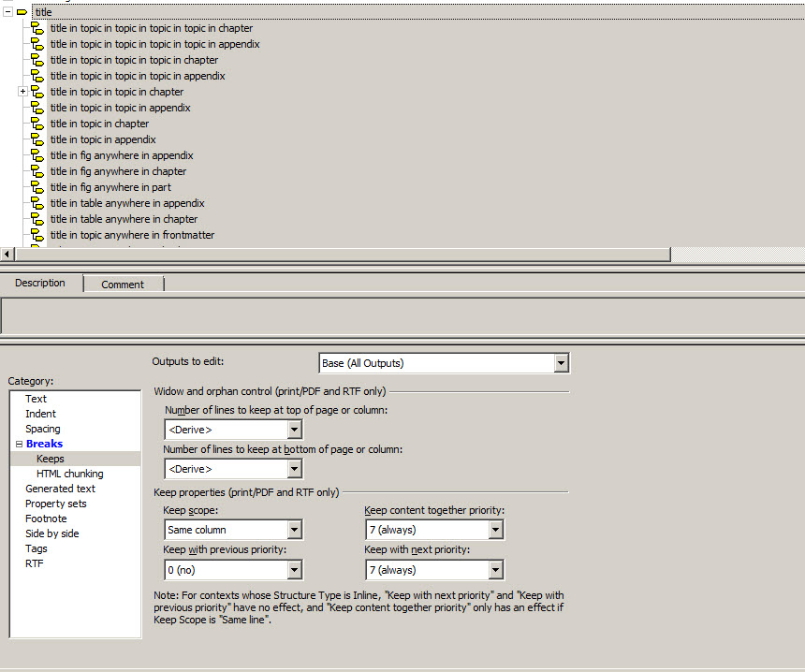The width and height of the screenshot is (805, 672).
Task: Click context icon of 'title in fig anywhere in appendix'
Action: click(x=37, y=155)
